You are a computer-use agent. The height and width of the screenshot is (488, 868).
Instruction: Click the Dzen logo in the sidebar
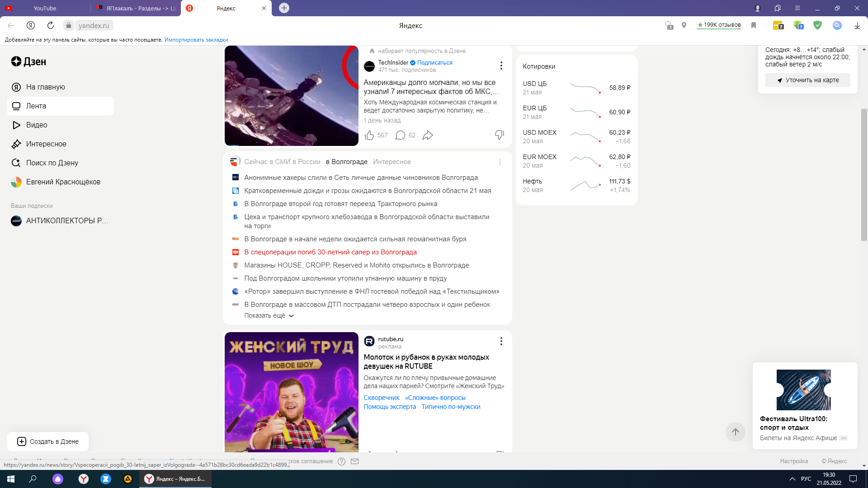point(28,61)
